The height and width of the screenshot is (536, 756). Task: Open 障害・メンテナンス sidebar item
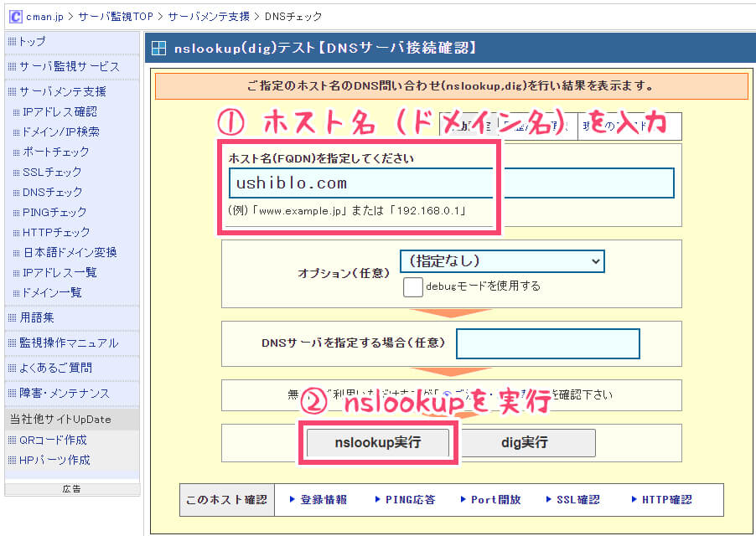tap(65, 393)
